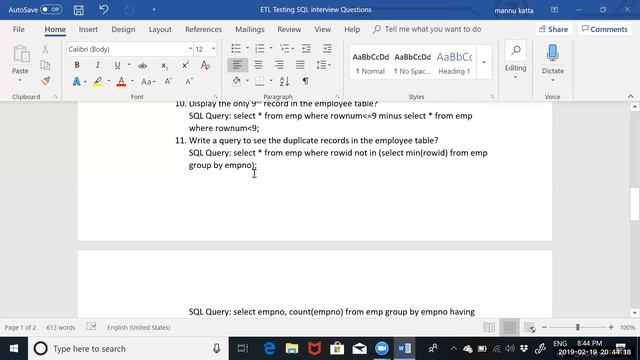640x360 pixels.
Task: Toggle the AutoSave switch
Action: click(x=51, y=9)
